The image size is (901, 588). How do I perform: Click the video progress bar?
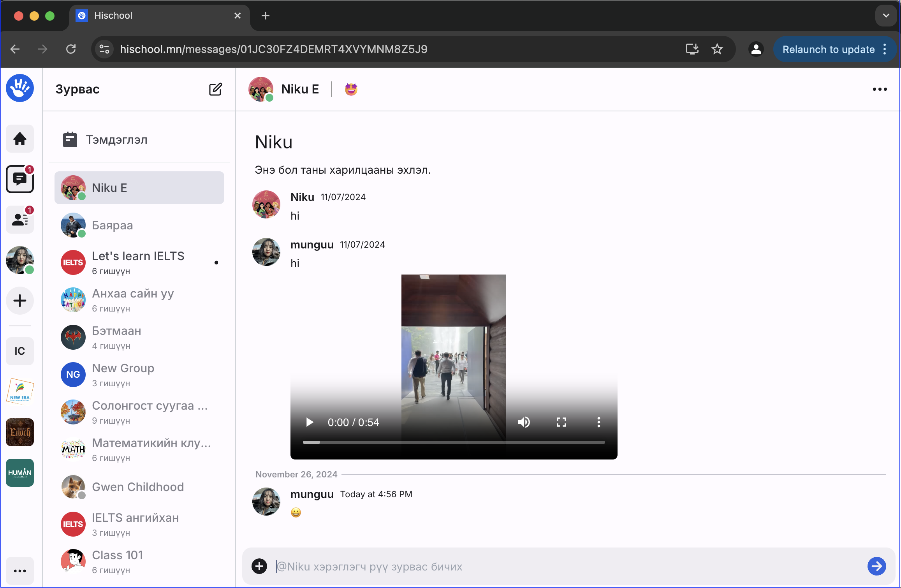(454, 442)
